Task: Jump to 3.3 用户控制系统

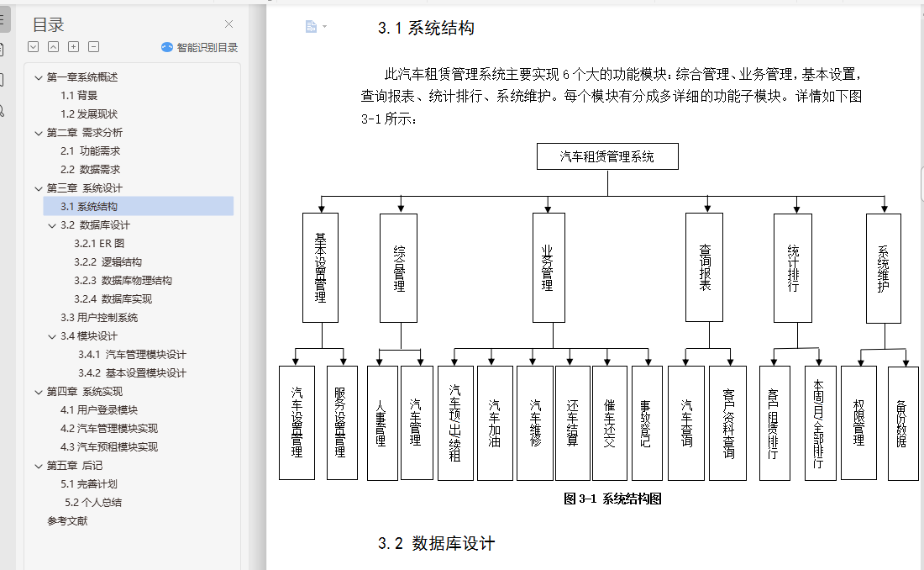Action: click(x=99, y=318)
